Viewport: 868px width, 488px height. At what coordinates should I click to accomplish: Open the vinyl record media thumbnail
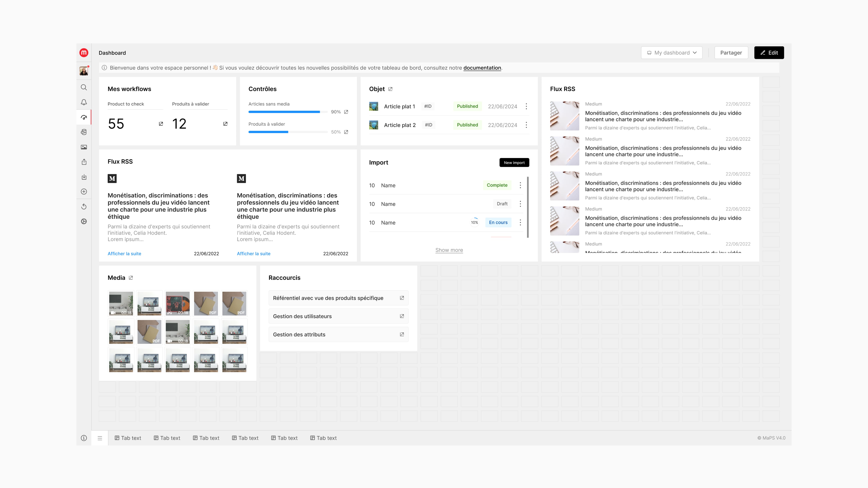pos(178,303)
